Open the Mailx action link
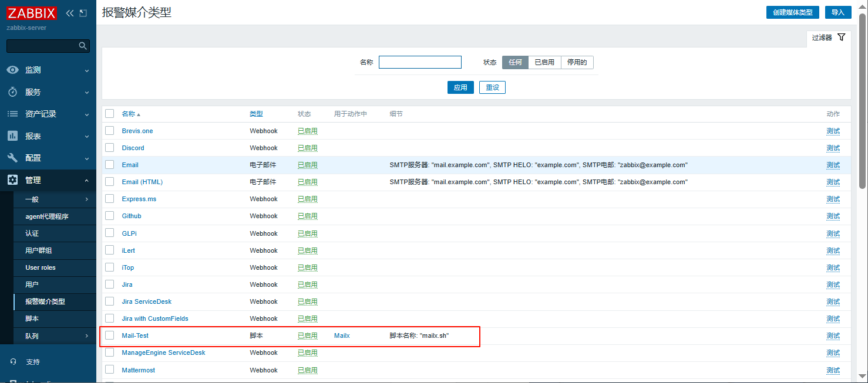This screenshot has width=868, height=383. tap(342, 335)
